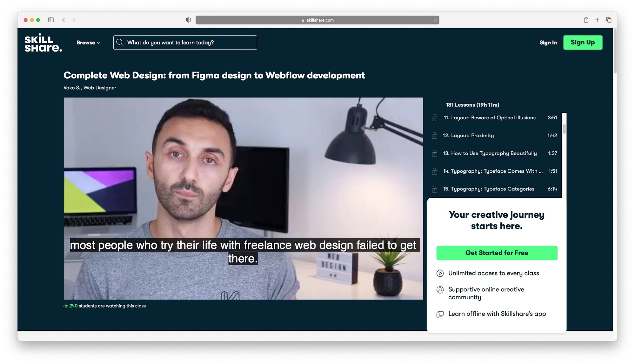Click the Vako S. Web Designer link

point(90,88)
